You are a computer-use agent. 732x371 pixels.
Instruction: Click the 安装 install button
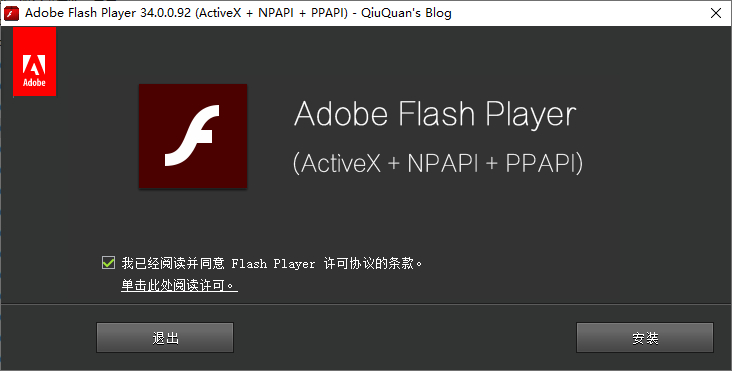click(x=645, y=338)
